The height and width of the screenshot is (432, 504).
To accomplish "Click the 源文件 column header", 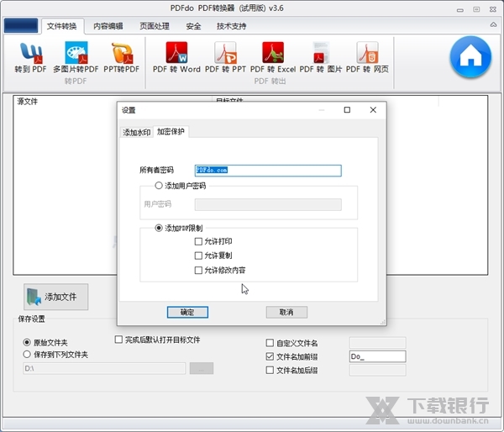I will (x=28, y=102).
